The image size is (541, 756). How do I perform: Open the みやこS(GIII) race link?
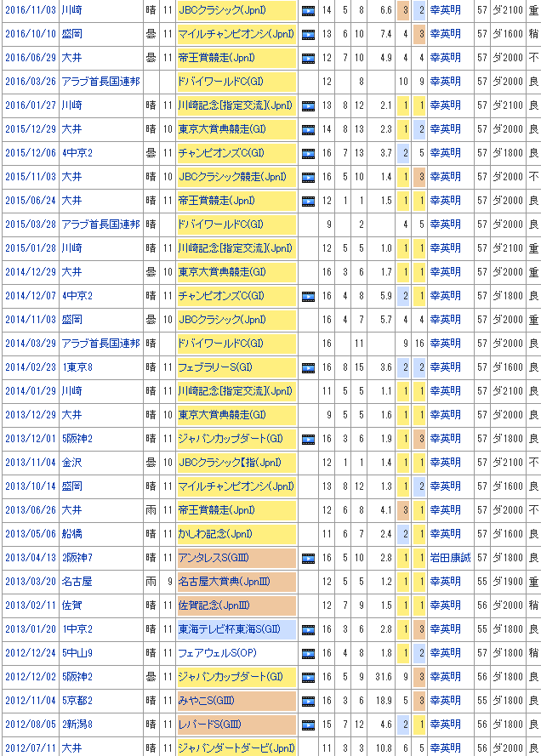click(x=209, y=701)
